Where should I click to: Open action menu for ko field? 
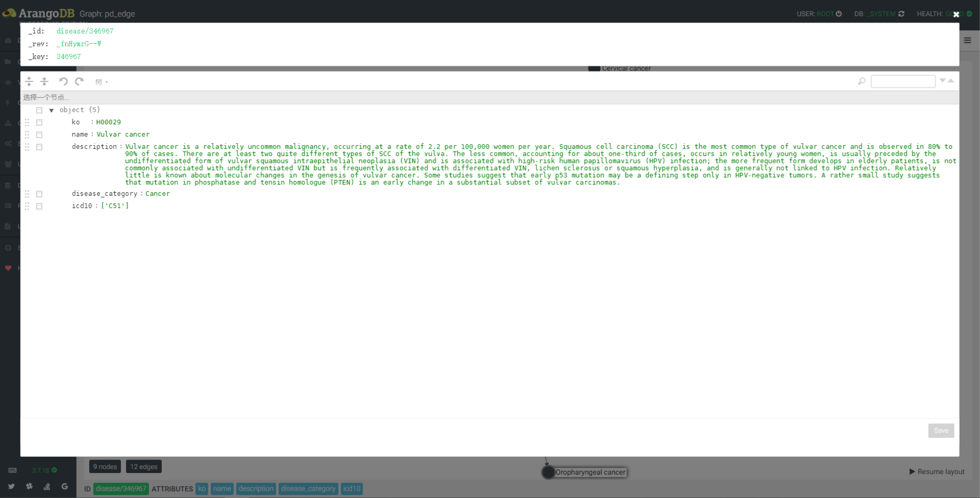coord(39,123)
